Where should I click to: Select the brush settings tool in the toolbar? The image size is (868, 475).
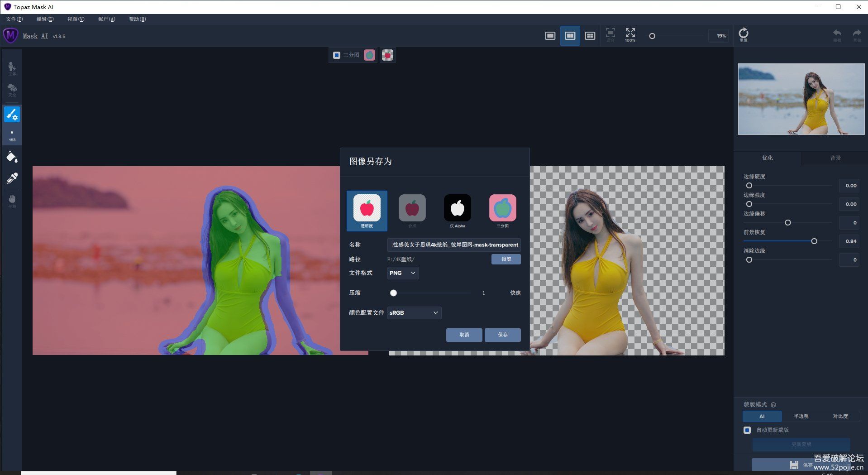[x=12, y=114]
